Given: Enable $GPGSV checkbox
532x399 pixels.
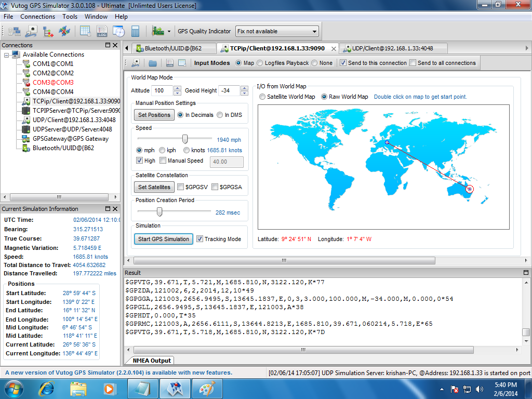Looking at the screenshot, I should [180, 187].
